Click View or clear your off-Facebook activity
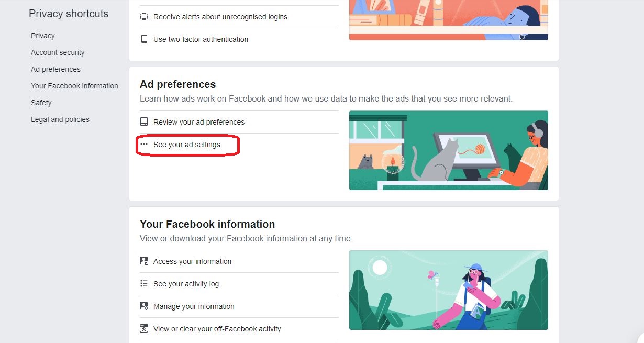Image resolution: width=644 pixels, height=343 pixels. click(217, 329)
